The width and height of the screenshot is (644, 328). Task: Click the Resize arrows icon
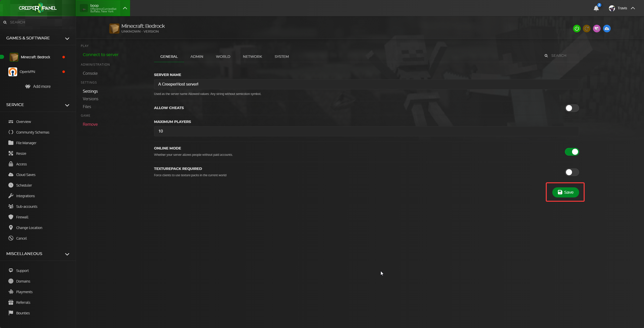pos(11,154)
